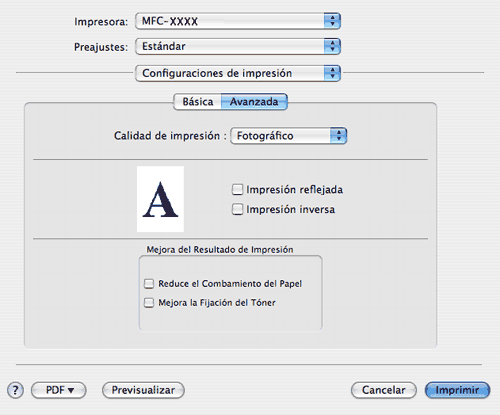Open the Fotográfico quality dropdown

(289, 136)
